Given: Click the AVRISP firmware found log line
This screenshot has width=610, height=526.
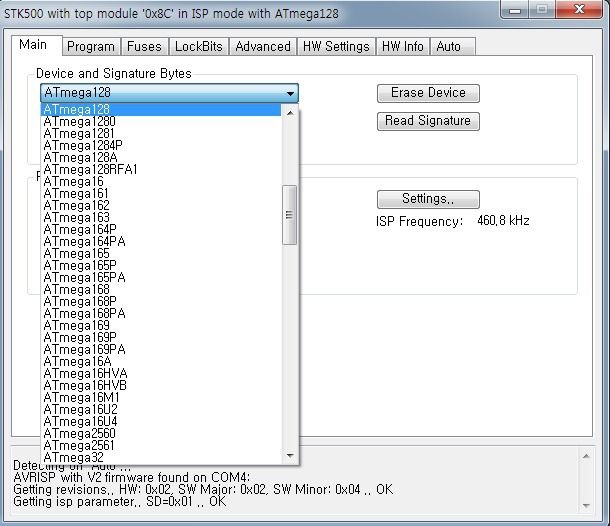Looking at the screenshot, I should (x=131, y=477).
